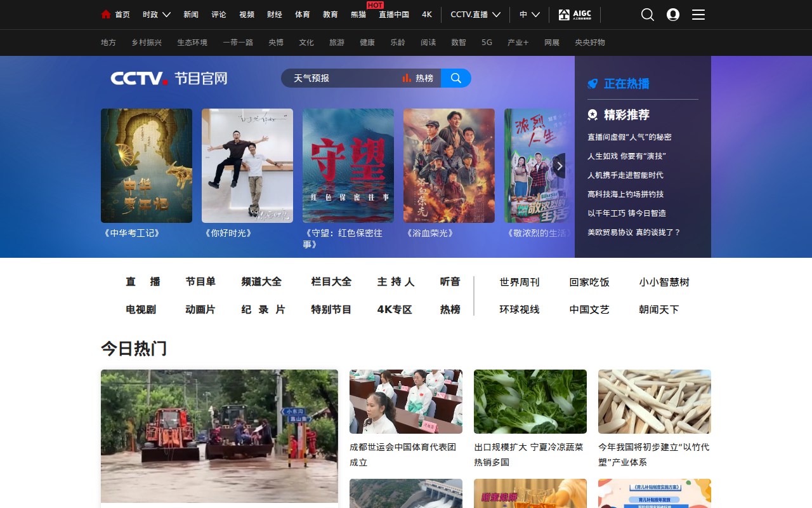Go to 一带一路 in the sub navigation
Screen dimensions: 812x508
point(238,43)
